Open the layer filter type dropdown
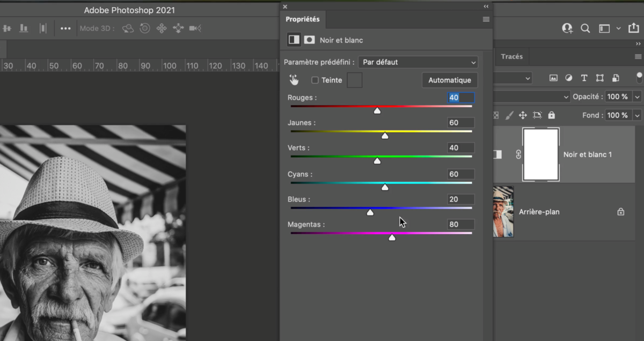644x341 pixels. 513,78
